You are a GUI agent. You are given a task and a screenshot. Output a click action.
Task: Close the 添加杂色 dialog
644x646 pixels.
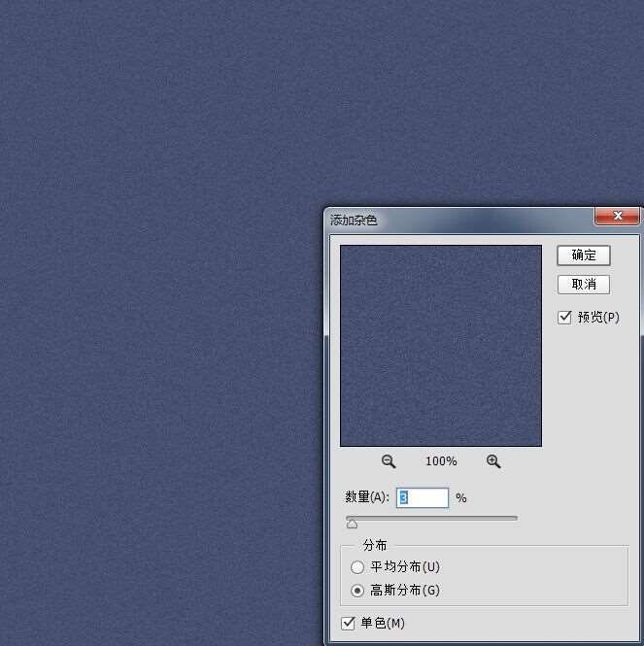point(617,216)
